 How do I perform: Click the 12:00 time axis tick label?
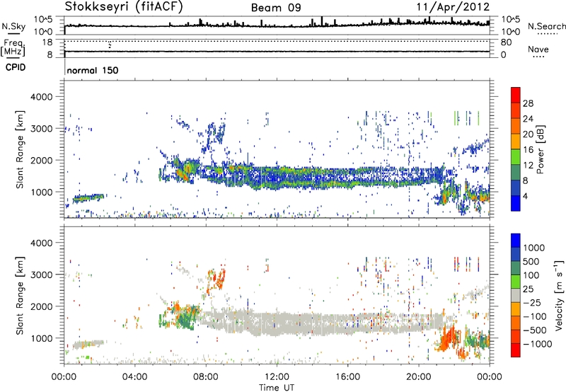pyautogui.click(x=277, y=377)
